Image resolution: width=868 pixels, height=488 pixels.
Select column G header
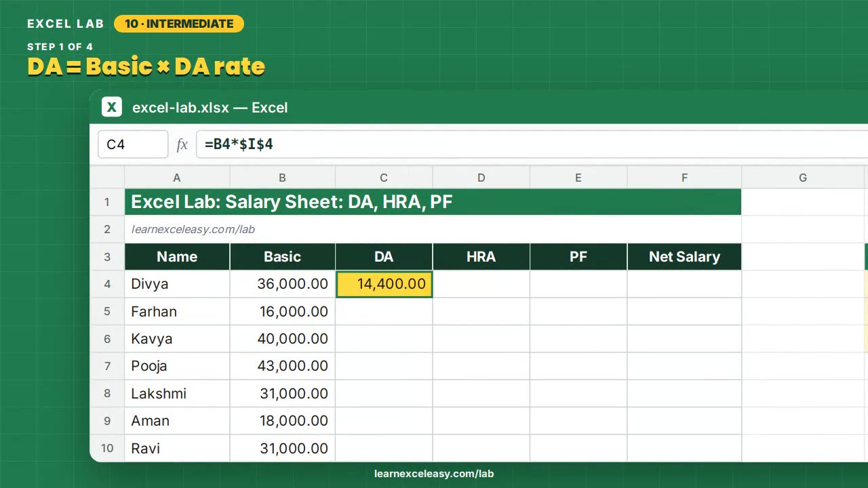(x=803, y=178)
